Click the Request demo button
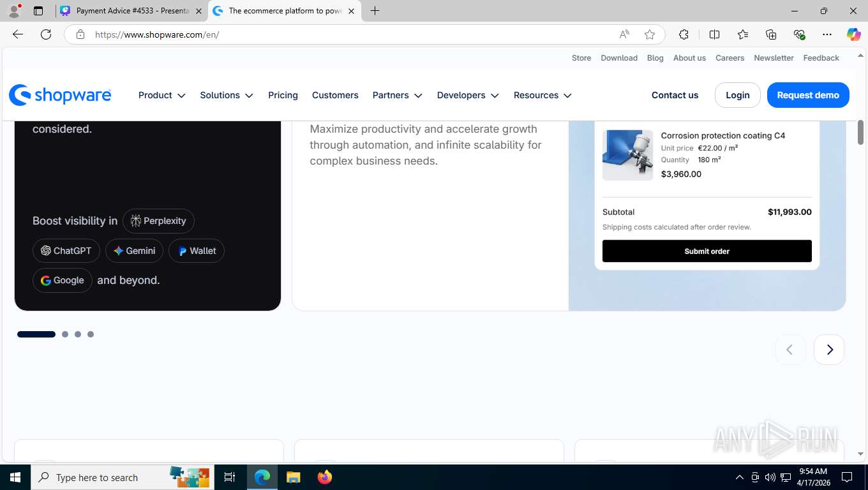The image size is (868, 490). 808,95
